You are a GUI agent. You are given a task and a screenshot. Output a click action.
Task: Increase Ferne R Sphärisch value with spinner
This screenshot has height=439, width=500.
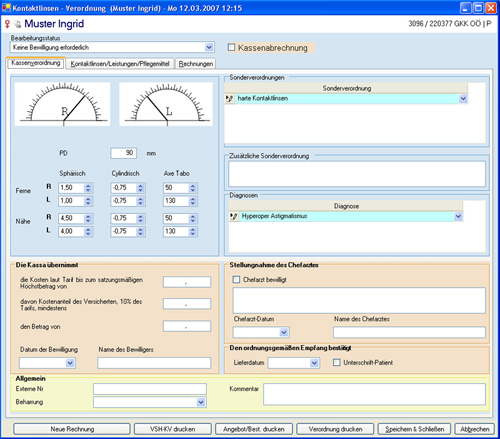(x=88, y=186)
